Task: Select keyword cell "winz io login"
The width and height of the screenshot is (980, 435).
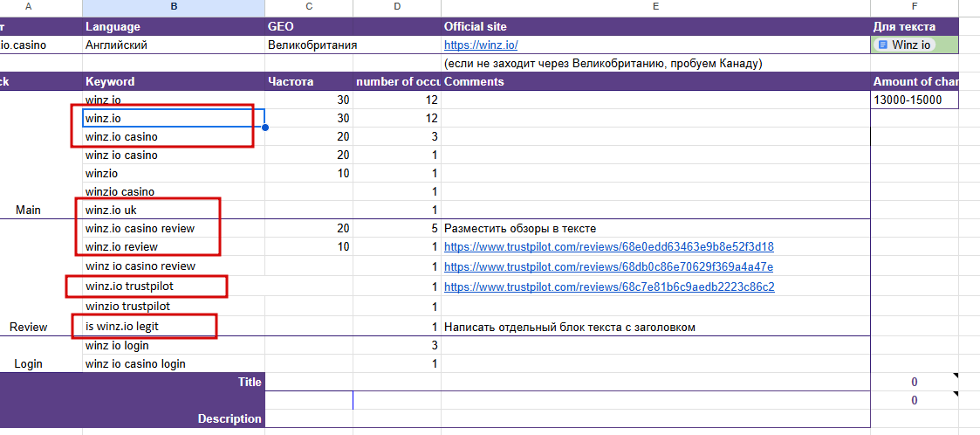Action: [173, 346]
